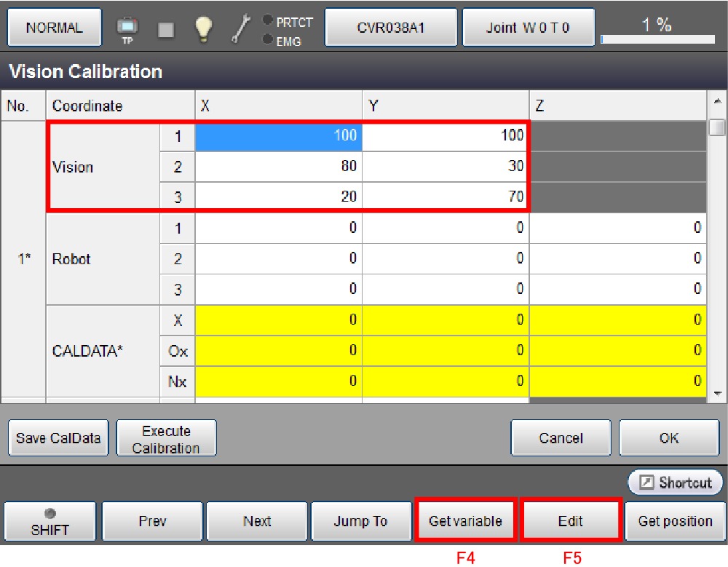The height and width of the screenshot is (567, 728).
Task: Confirm with the OK button
Action: 668,438
